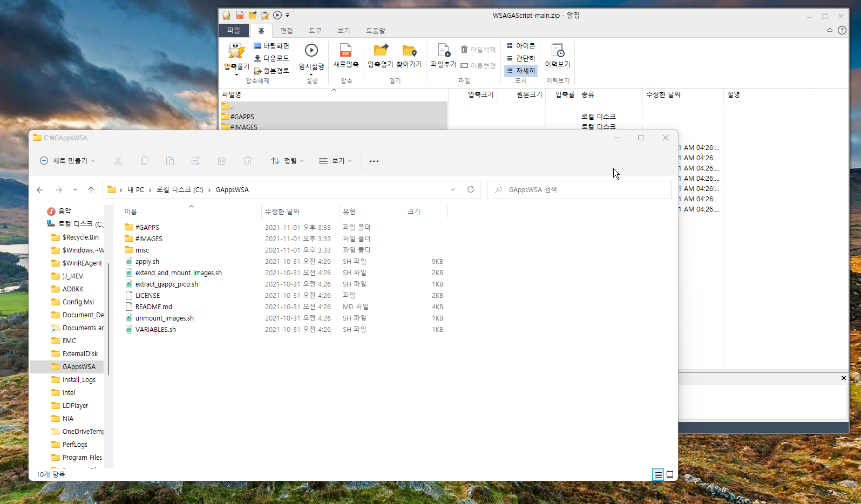Click the copy icon in Explorer toolbar
861x504 pixels.
144,161
